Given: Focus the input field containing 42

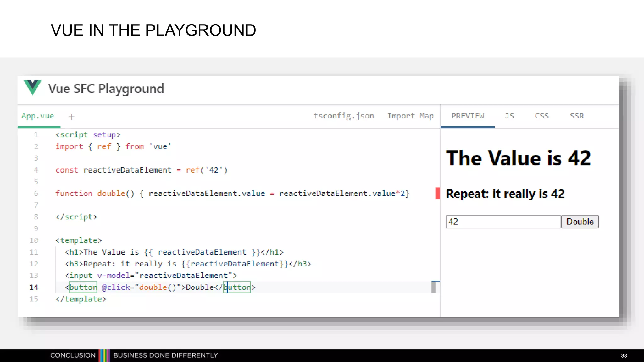Looking at the screenshot, I should 503,222.
